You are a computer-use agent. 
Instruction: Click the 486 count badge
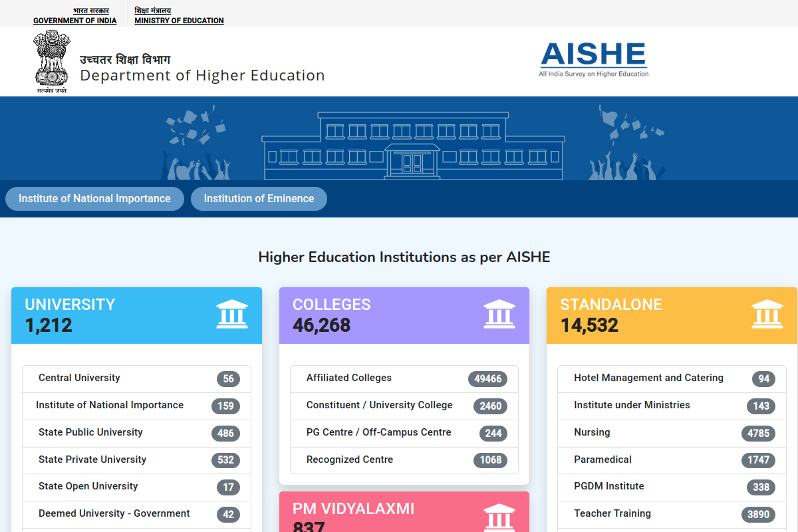coord(225,434)
